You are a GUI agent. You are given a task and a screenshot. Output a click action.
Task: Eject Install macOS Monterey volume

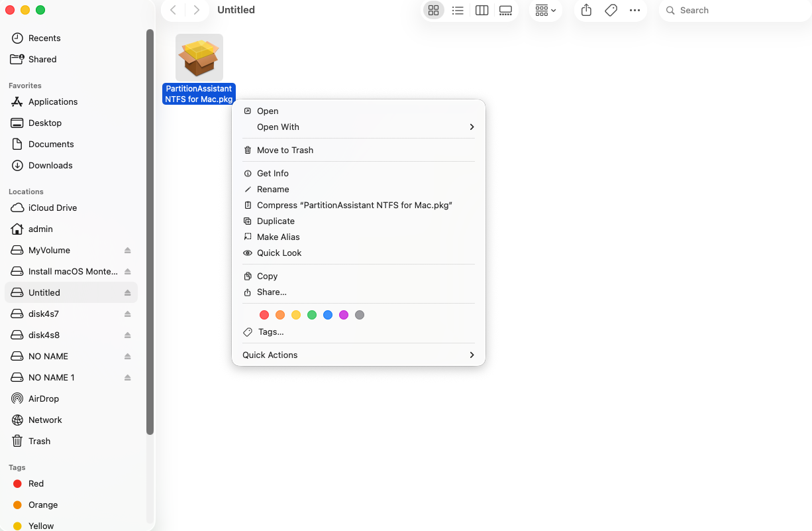click(x=128, y=271)
